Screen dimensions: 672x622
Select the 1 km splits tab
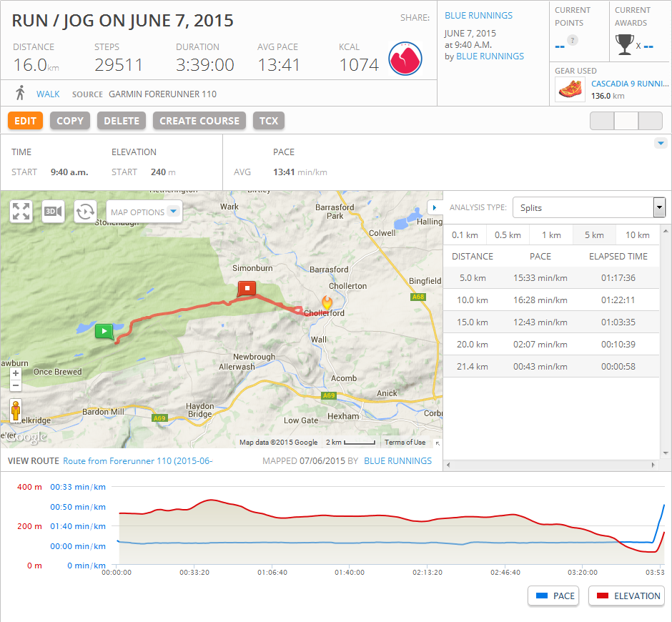pyautogui.click(x=550, y=235)
